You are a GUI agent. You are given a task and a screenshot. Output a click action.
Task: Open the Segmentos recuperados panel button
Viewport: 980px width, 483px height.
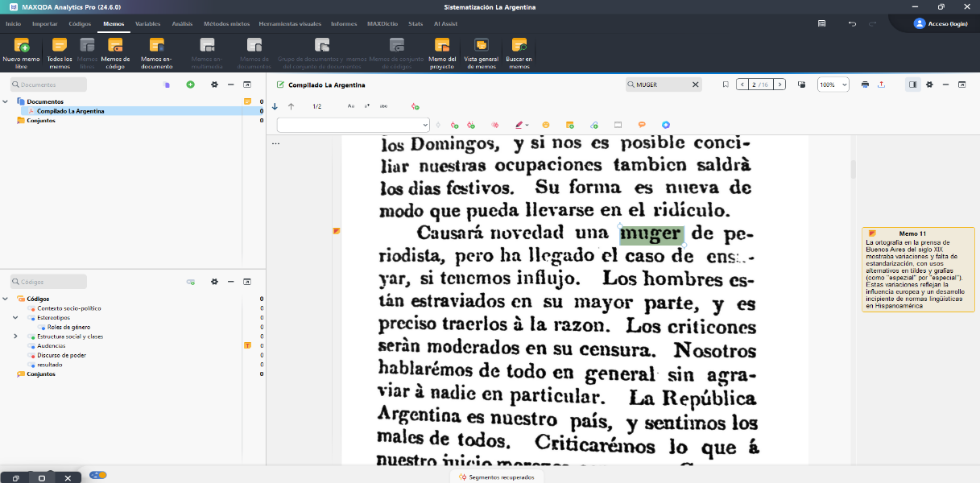point(496,477)
